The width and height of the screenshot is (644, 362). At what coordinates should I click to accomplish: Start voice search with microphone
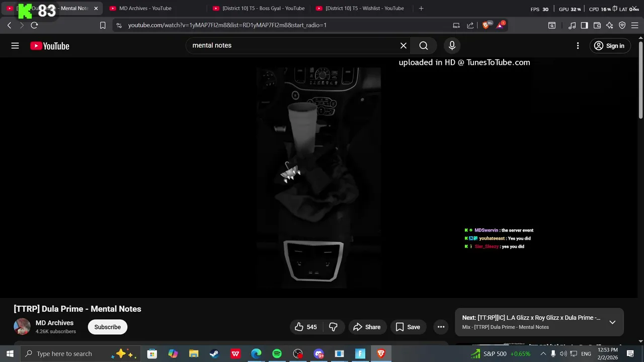(x=452, y=46)
